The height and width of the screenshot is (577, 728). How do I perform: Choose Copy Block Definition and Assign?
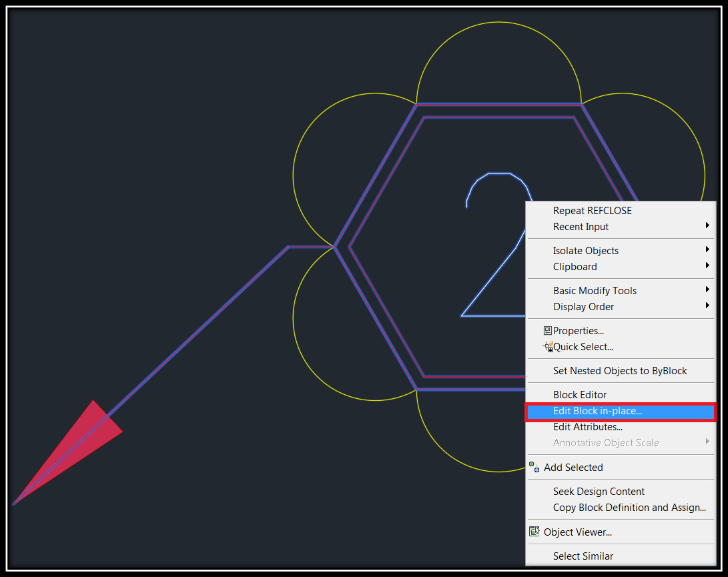(x=621, y=508)
